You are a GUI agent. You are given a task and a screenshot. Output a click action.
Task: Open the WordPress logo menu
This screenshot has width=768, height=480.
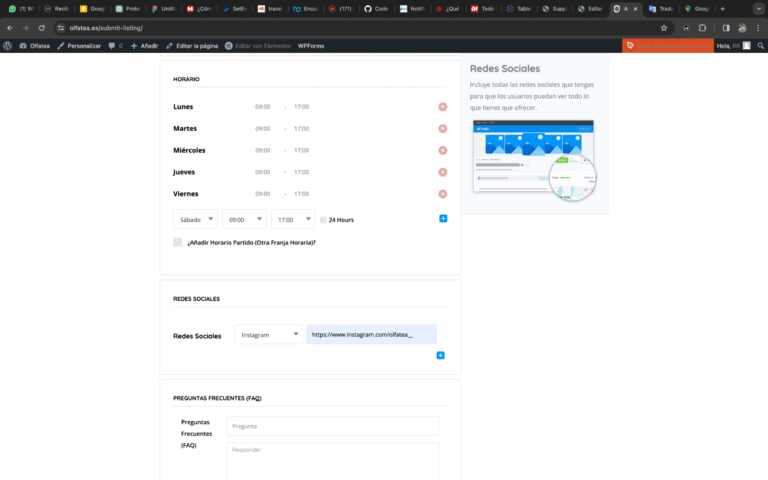7,46
